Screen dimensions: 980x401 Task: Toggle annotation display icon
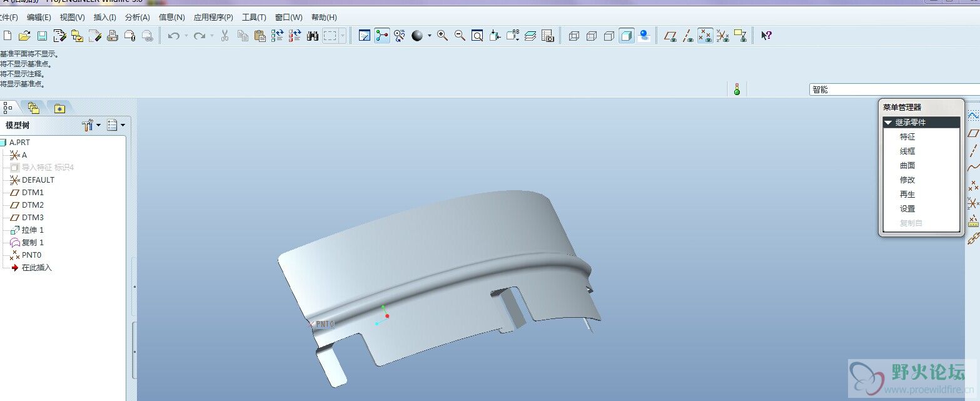tap(740, 36)
